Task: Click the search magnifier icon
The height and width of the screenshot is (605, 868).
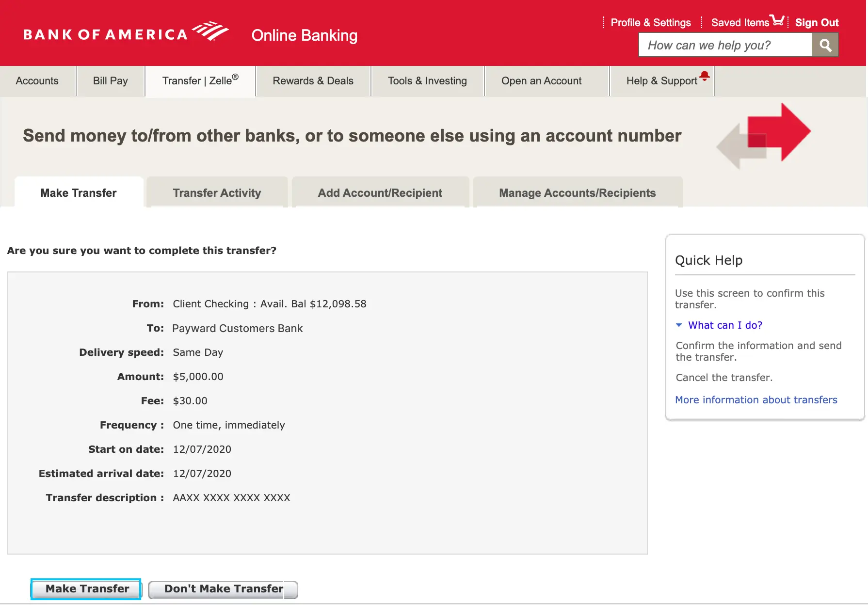Action: 825,45
